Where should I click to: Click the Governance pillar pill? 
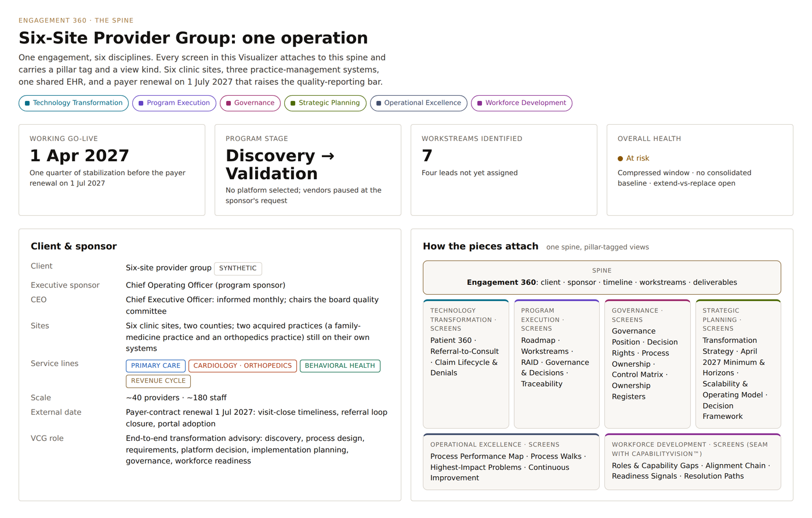250,103
